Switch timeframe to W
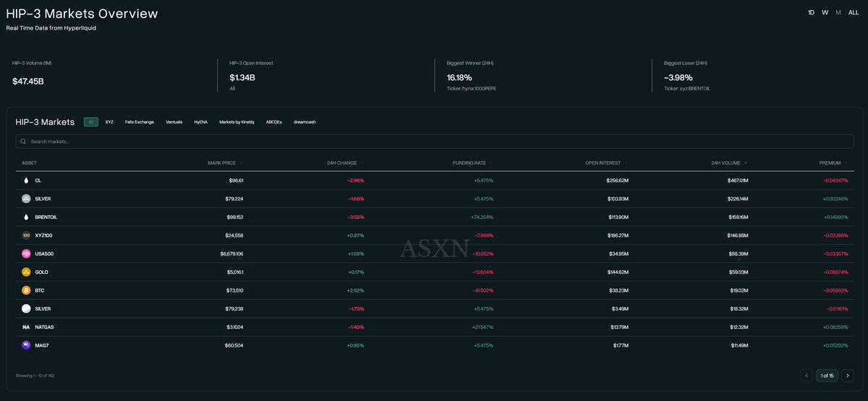Image resolution: width=868 pixels, height=401 pixels. point(825,13)
